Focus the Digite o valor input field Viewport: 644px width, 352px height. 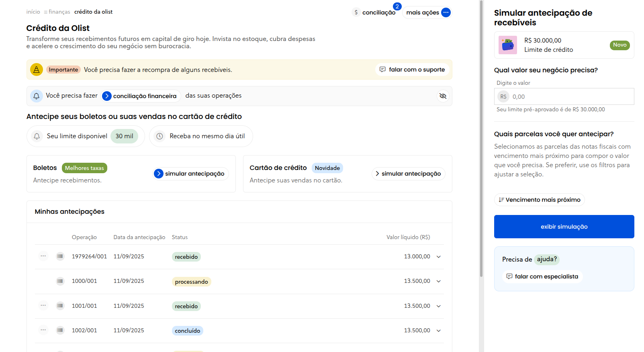coord(564,96)
